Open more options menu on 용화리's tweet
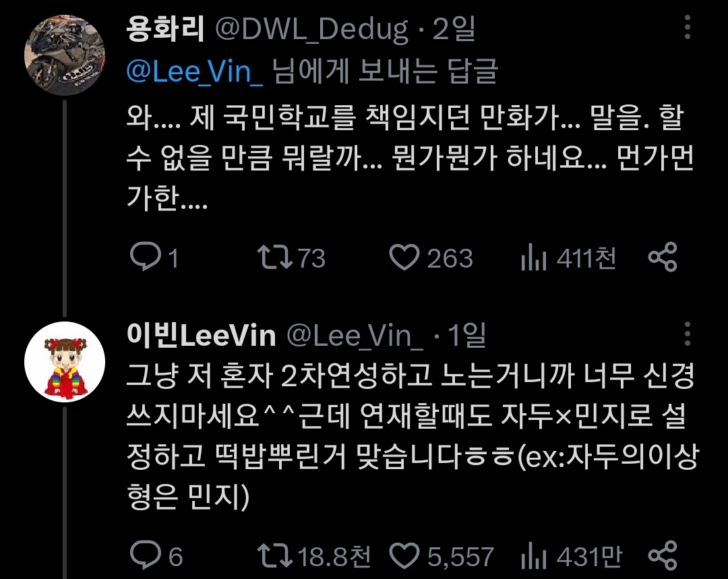Viewport: 728px width, 579px height. pos(688,27)
